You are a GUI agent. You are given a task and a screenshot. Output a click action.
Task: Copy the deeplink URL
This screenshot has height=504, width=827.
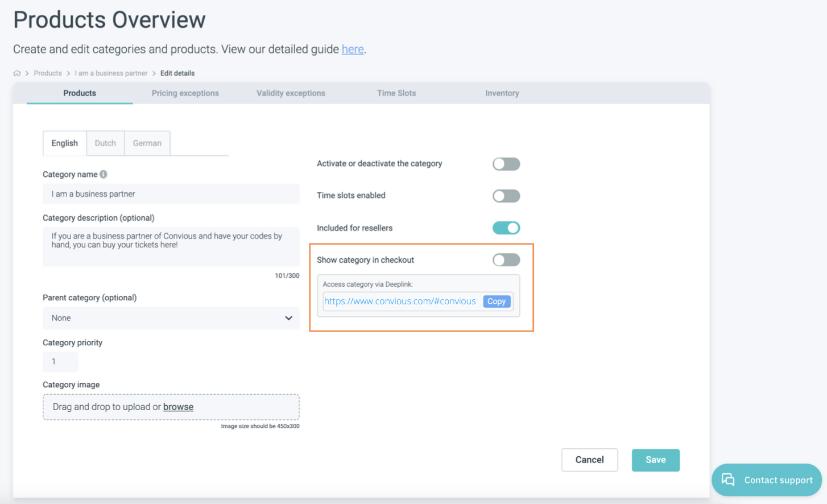point(496,301)
